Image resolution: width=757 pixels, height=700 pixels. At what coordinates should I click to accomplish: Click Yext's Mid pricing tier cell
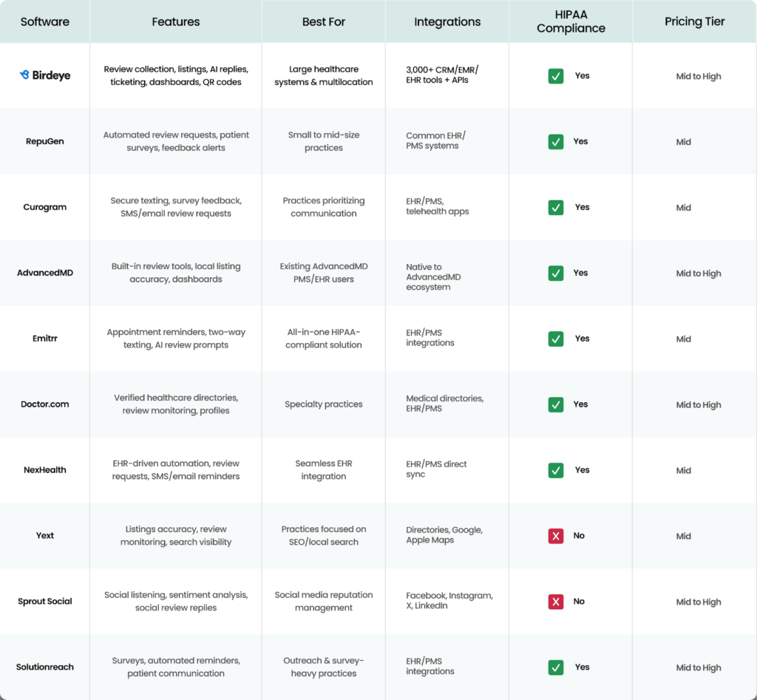coord(684,536)
